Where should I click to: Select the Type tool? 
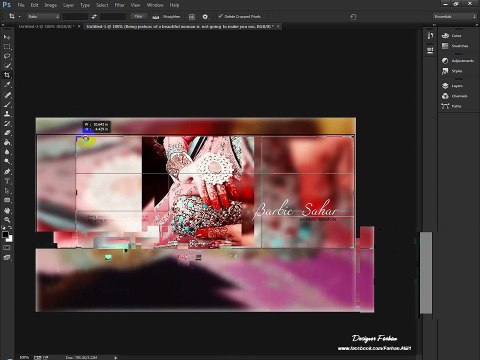[7, 181]
